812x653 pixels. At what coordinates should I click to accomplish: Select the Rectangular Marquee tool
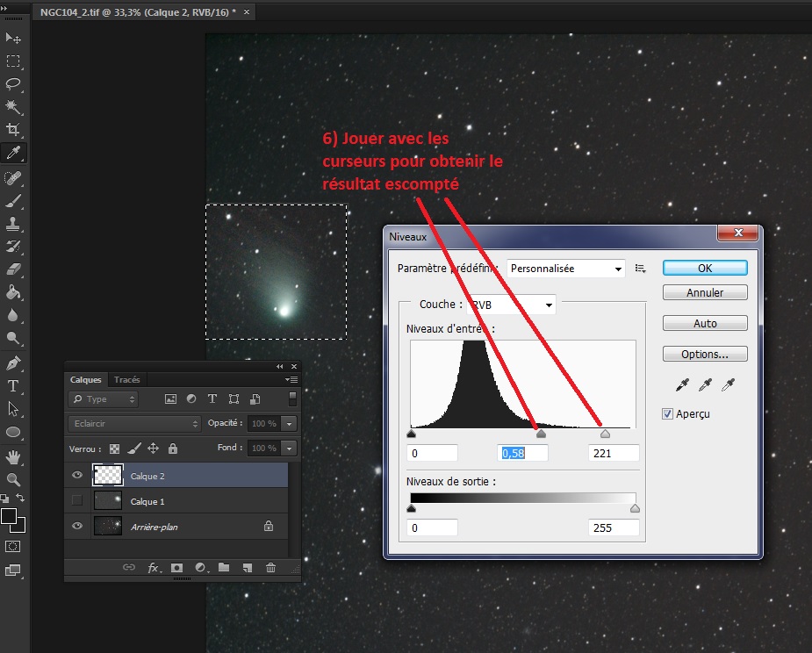coord(13,61)
